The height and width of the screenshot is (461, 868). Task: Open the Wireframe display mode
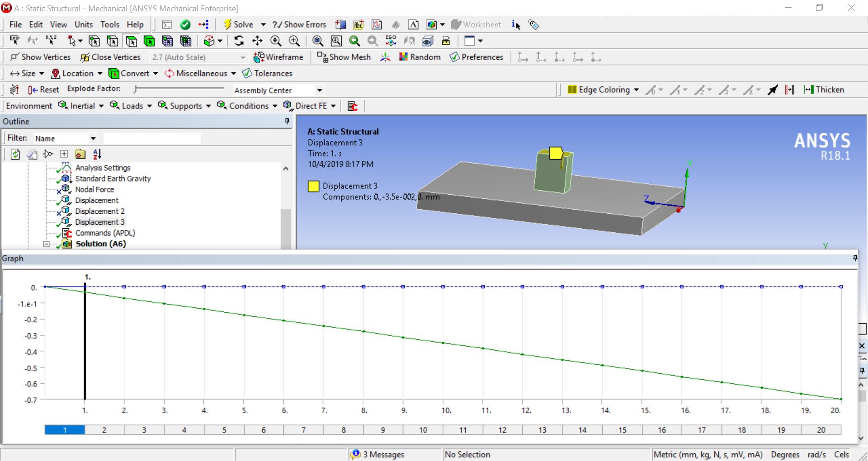point(279,57)
